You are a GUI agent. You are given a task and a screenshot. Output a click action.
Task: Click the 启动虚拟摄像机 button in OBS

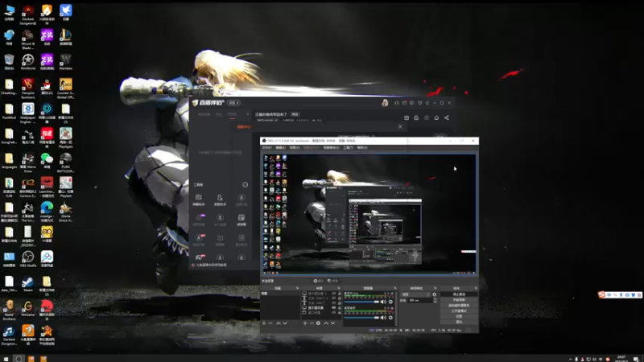point(459,306)
